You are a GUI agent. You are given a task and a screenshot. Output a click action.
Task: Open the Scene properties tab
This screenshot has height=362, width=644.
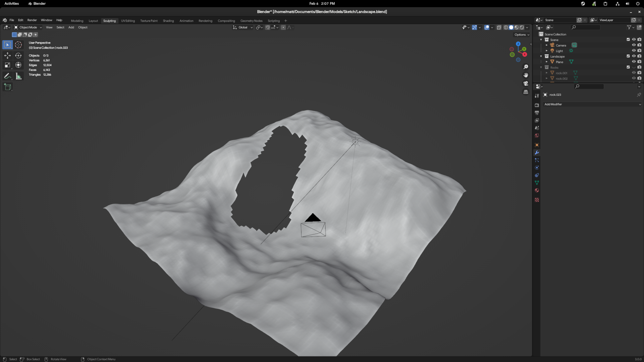537,128
